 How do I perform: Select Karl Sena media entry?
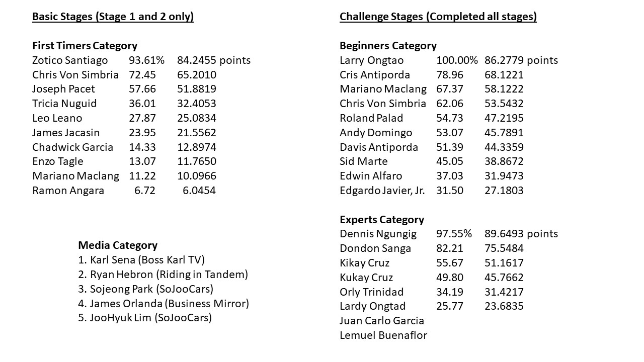point(141,260)
